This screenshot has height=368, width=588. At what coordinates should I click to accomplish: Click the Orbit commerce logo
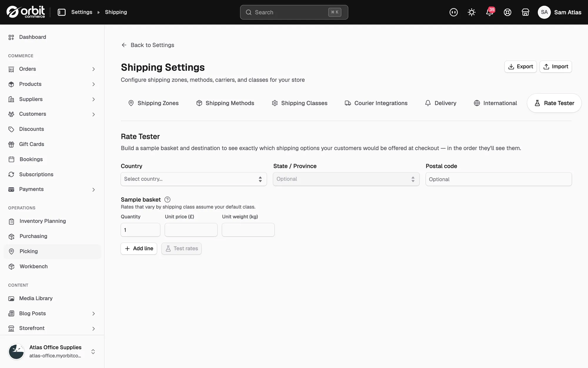(26, 12)
